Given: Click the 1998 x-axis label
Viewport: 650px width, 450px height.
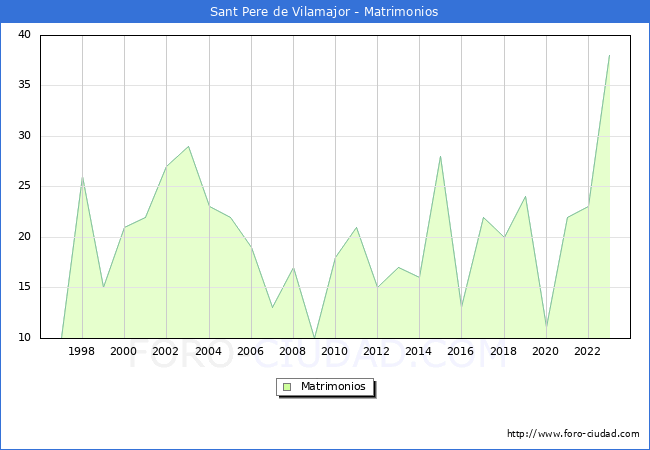Looking at the screenshot, I should point(81,351).
